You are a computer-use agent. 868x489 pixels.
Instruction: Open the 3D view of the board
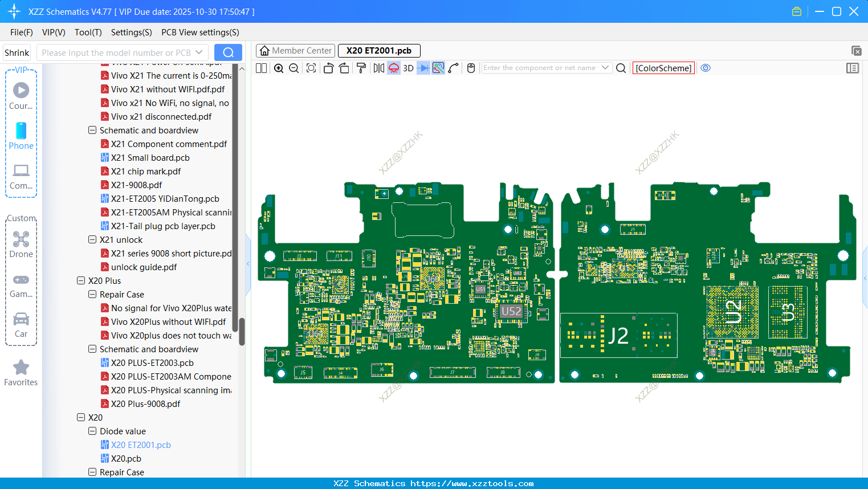click(x=408, y=68)
